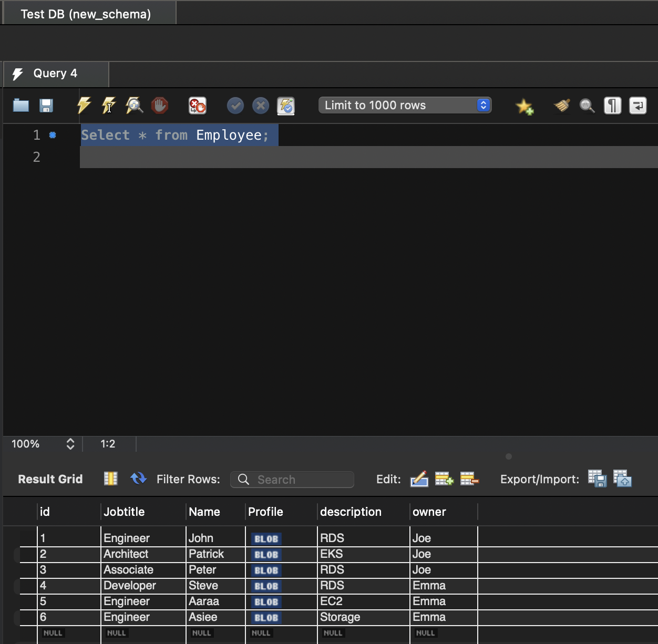Click the Filter Rows search field
Image resolution: width=658 pixels, height=644 pixels.
[300, 480]
